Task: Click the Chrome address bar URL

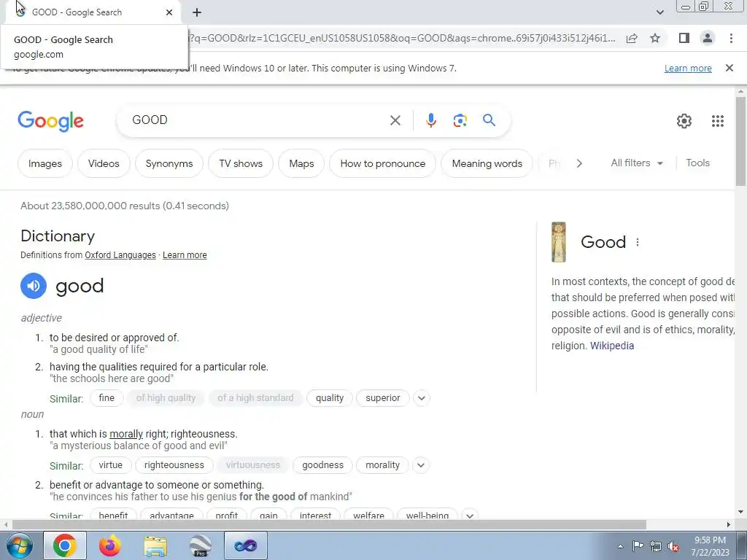Action: (x=403, y=38)
